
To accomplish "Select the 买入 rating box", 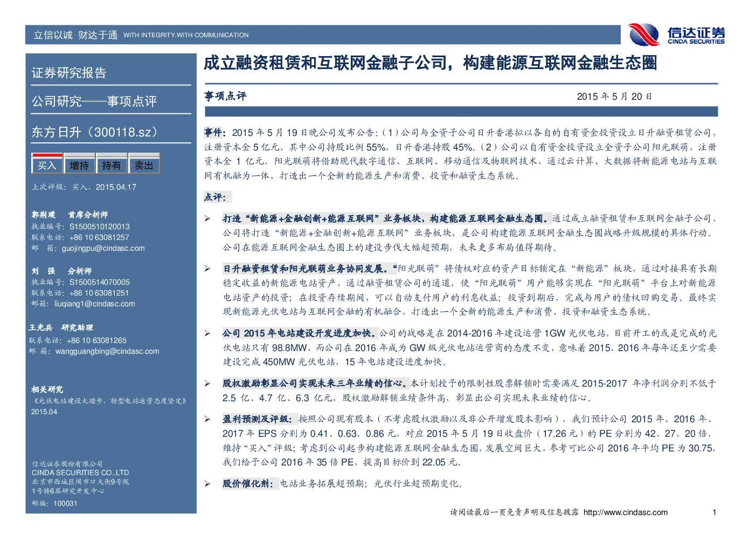I will tap(47, 165).
